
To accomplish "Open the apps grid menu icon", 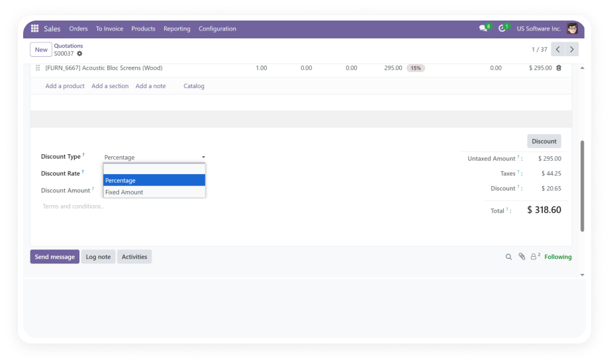I will [x=34, y=28].
